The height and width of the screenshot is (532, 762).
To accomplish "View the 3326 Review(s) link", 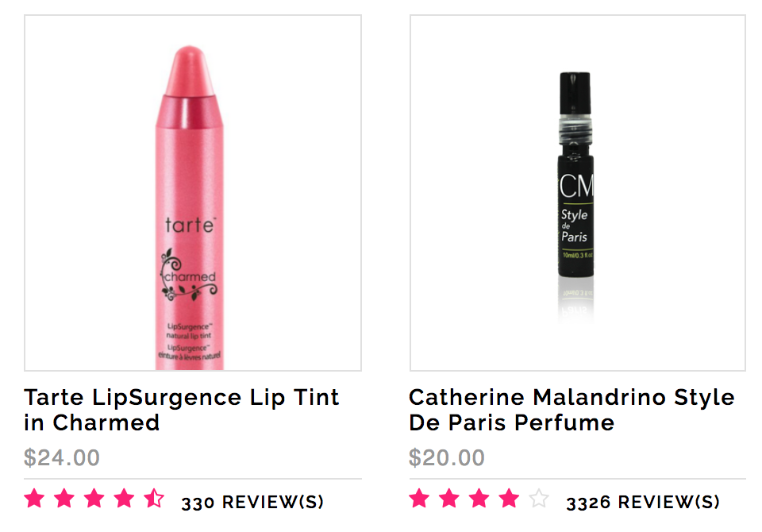I will coord(643,503).
